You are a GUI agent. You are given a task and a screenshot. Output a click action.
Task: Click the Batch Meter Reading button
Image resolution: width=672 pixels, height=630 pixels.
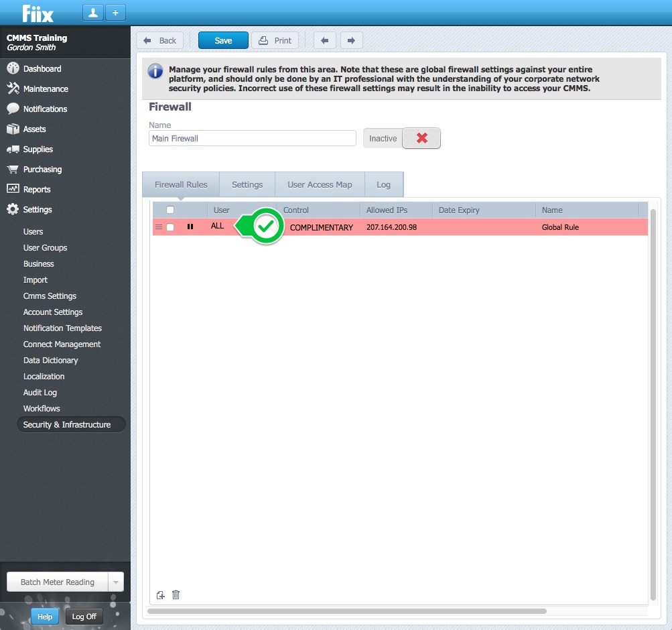coord(58,582)
